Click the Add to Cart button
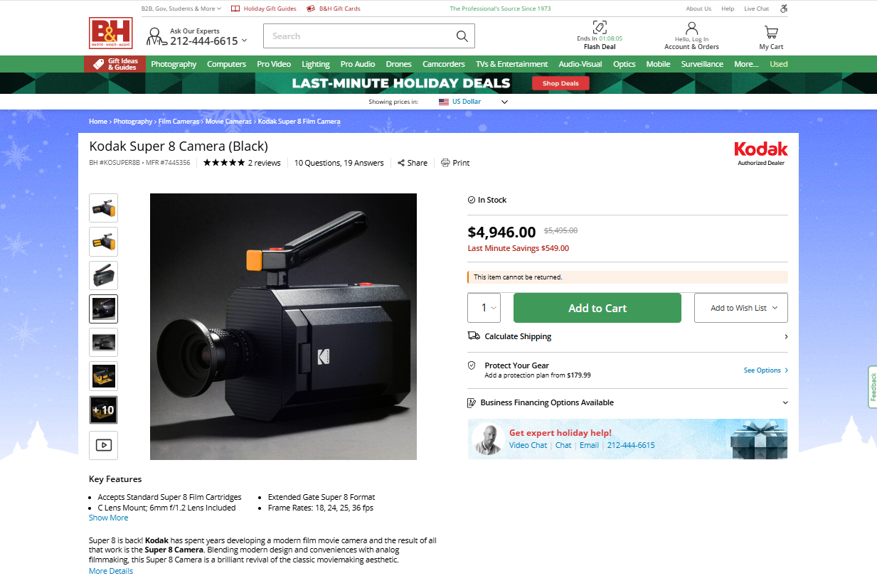Screen dimensions: 877x588 tap(597, 308)
